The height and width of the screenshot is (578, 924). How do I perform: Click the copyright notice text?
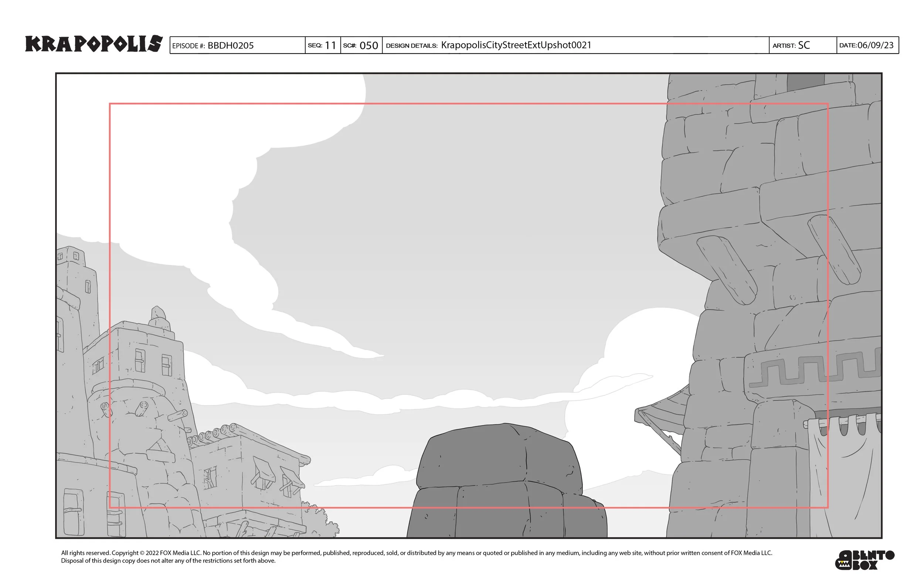click(x=416, y=557)
